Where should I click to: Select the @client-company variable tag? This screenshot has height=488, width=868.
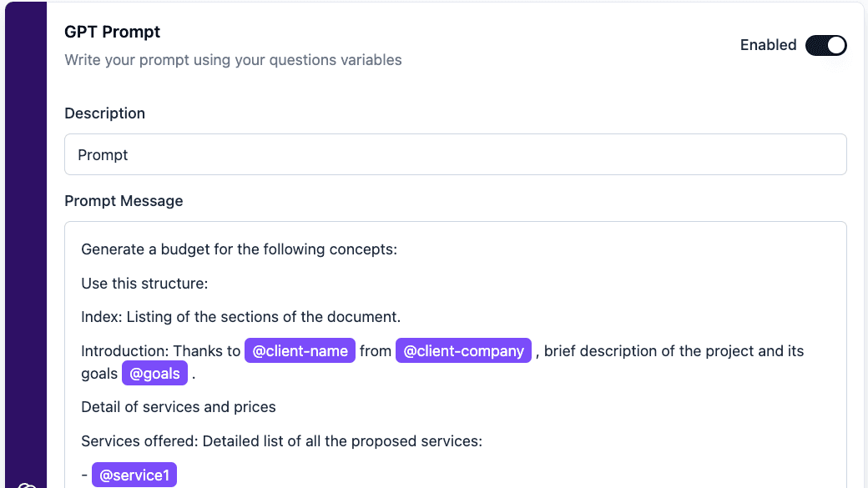point(463,351)
